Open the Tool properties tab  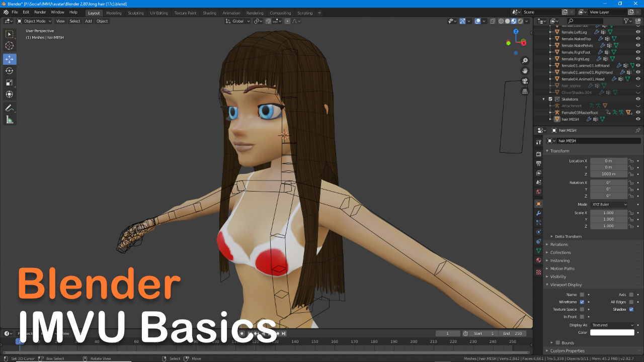tap(539, 142)
